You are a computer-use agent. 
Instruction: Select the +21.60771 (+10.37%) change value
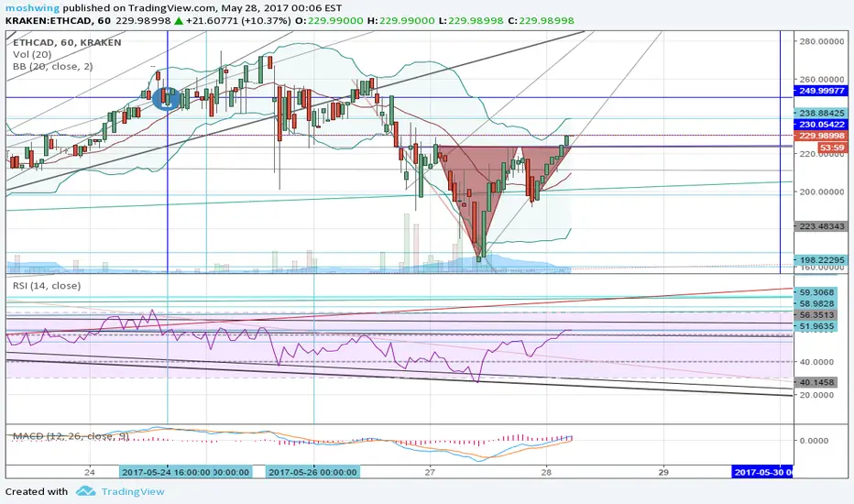[x=238, y=21]
